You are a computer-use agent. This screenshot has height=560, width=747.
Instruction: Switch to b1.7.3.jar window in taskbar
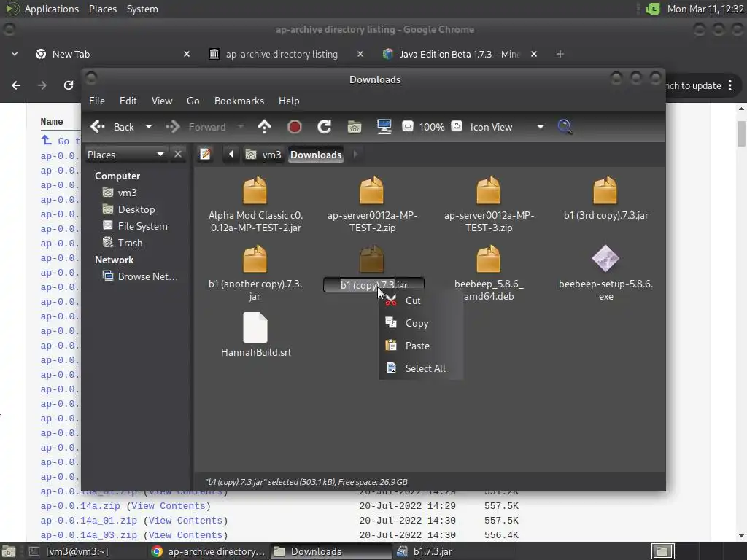[433, 551]
